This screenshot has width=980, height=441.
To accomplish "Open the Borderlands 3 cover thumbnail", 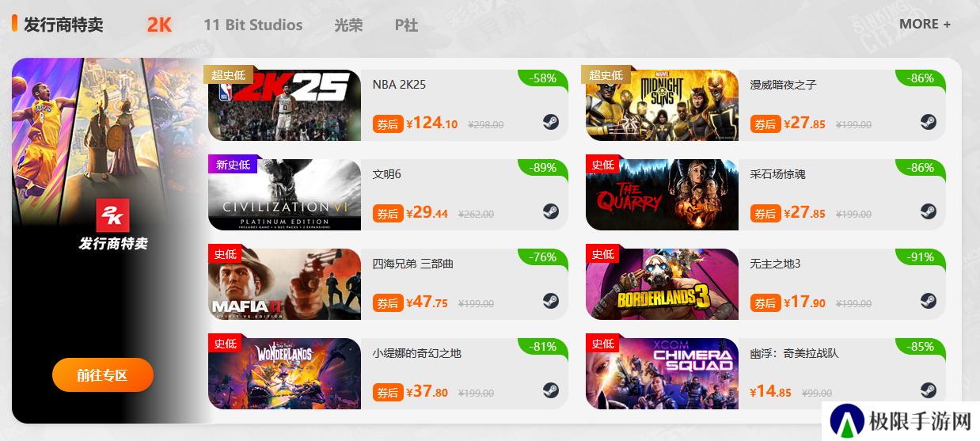I will coord(662,284).
